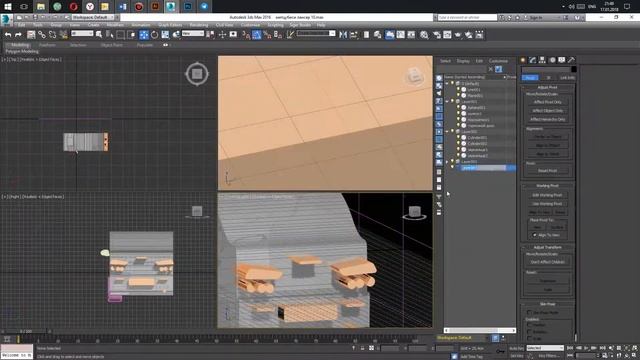Click the Affect Pivot Only button
This screenshot has width=640, height=360.
tap(547, 102)
